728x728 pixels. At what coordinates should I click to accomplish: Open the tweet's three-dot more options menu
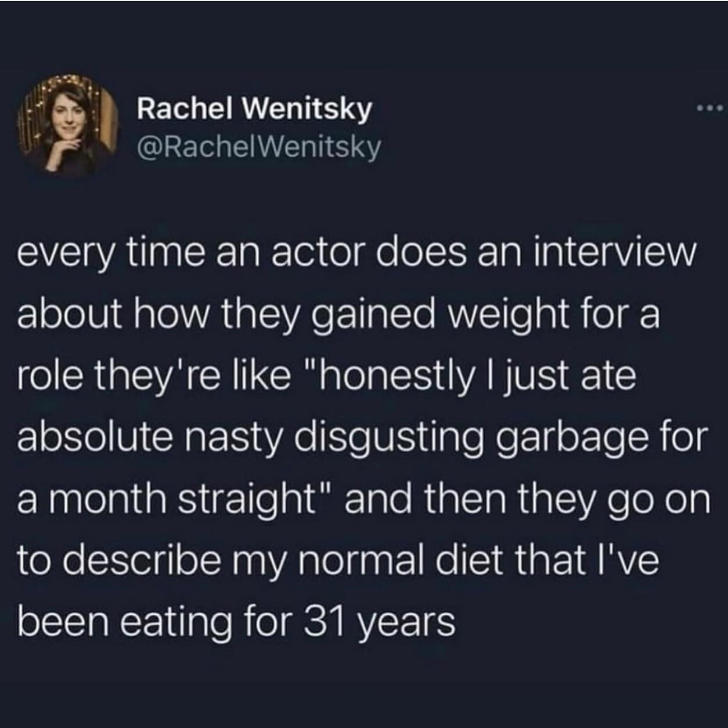[x=709, y=108]
